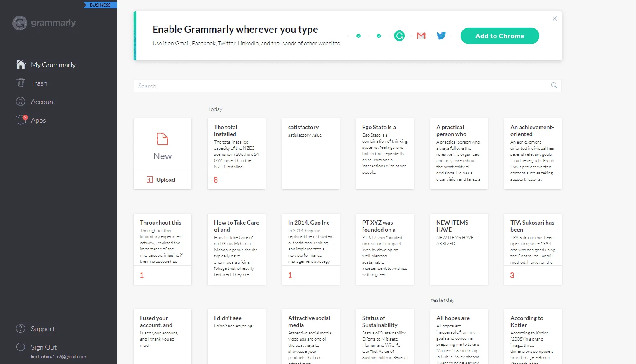Viewport: 636px width, 364px height.
Task: Click the Gmail icon in banner
Action: [421, 36]
